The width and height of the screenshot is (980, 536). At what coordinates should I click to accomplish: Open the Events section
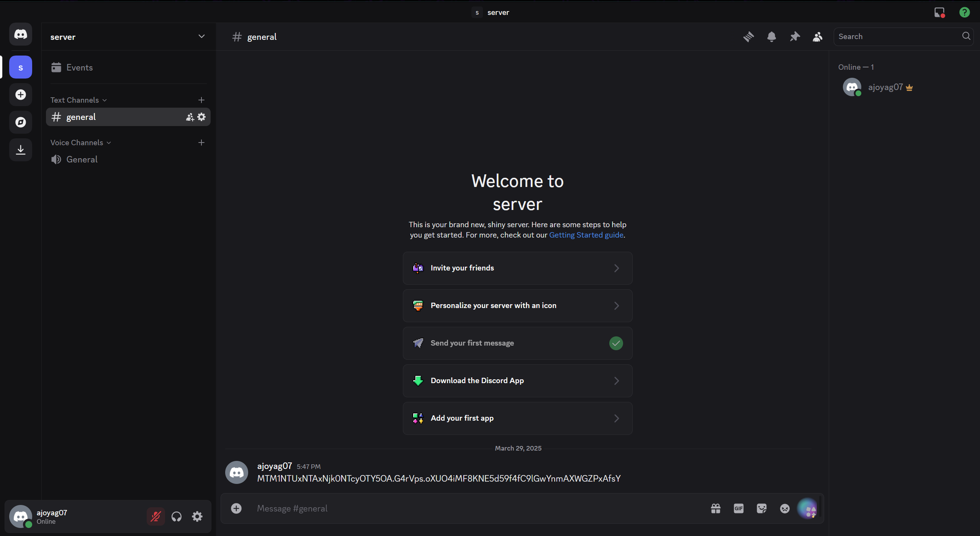[x=80, y=67]
